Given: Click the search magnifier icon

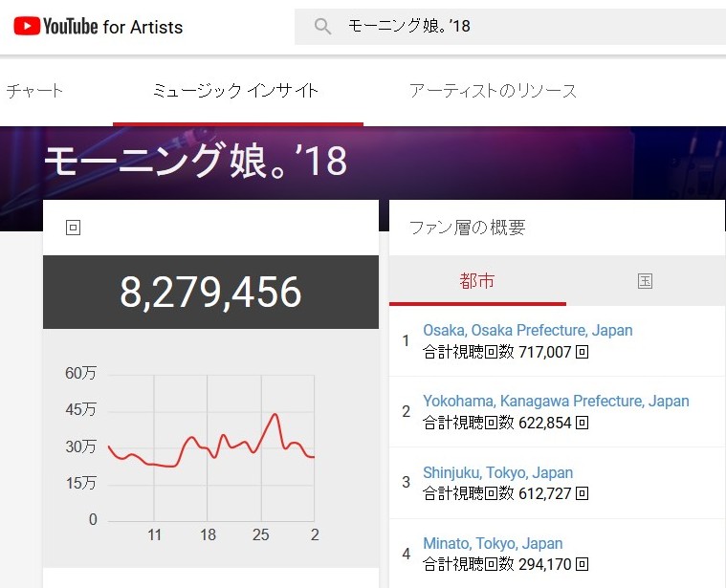Looking at the screenshot, I should [322, 27].
